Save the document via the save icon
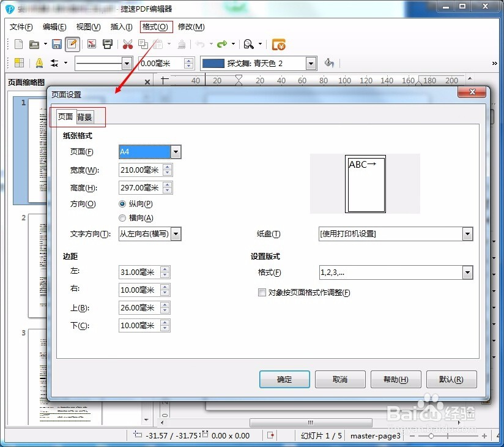 pyautogui.click(x=56, y=43)
